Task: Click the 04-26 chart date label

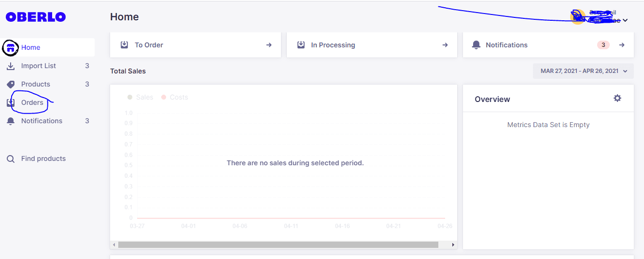Action: (x=445, y=226)
